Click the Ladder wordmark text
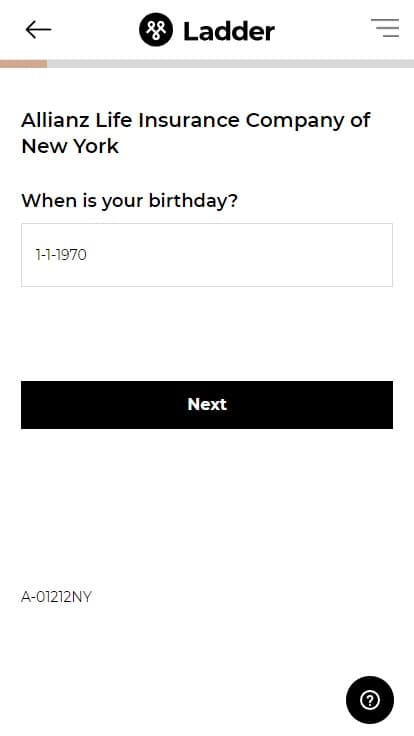Viewport: 414px width, 736px height. (x=229, y=31)
